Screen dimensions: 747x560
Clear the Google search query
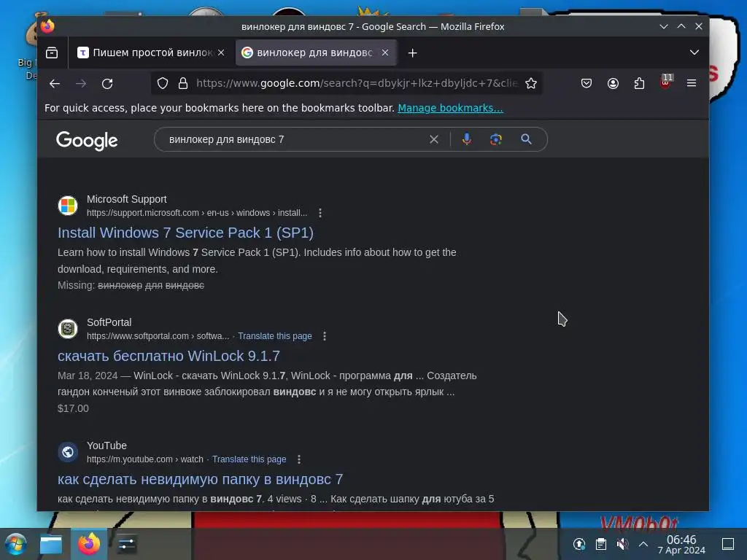(433, 139)
